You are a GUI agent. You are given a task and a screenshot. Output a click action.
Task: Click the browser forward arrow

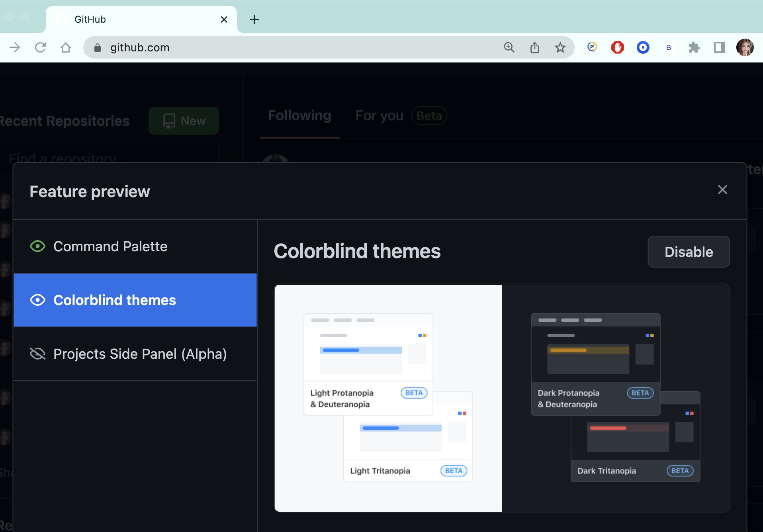(x=15, y=48)
